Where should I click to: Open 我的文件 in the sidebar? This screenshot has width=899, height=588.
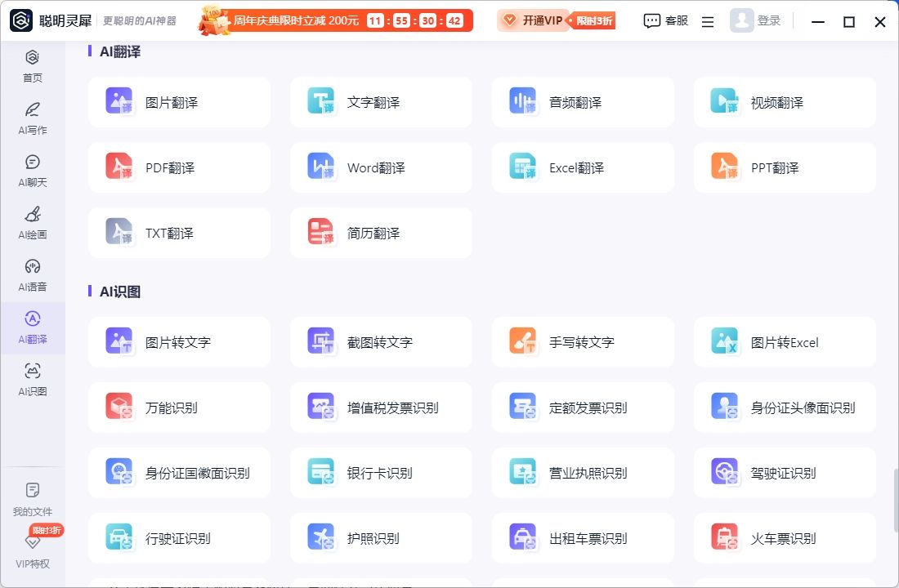tap(33, 500)
